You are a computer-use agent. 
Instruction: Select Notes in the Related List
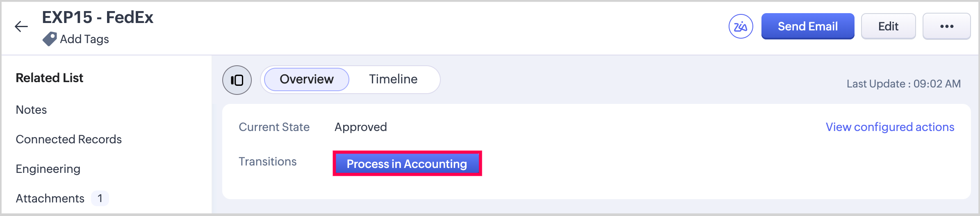(31, 110)
